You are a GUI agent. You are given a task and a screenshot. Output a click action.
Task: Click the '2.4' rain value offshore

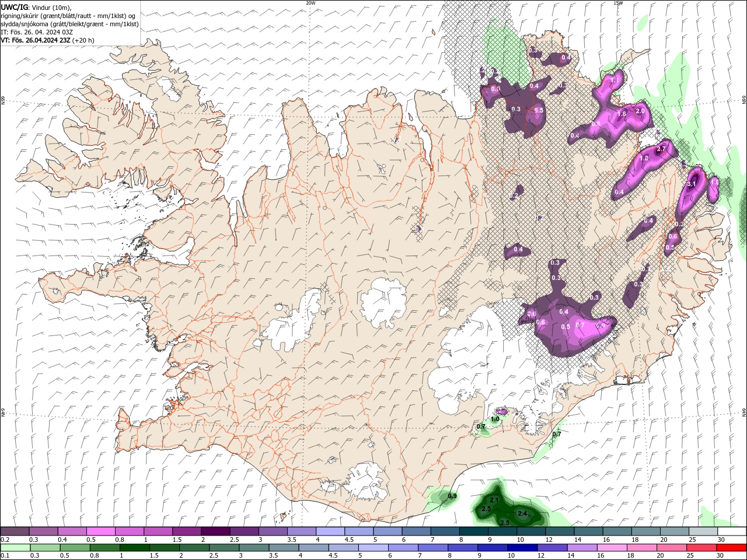(x=522, y=513)
